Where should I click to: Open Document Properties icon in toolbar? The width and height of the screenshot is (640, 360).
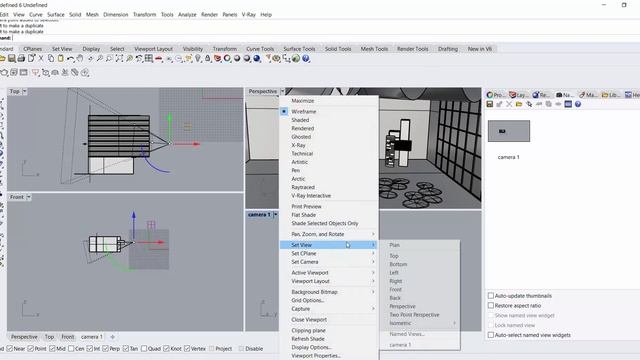[x=31, y=58]
